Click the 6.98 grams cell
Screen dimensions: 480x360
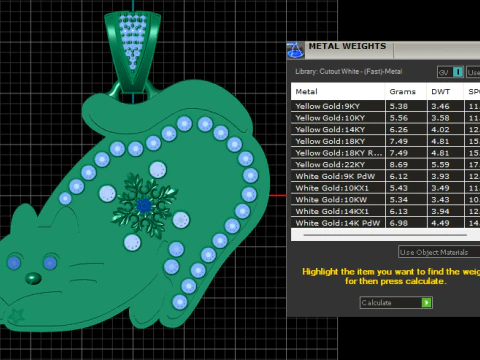406,223
